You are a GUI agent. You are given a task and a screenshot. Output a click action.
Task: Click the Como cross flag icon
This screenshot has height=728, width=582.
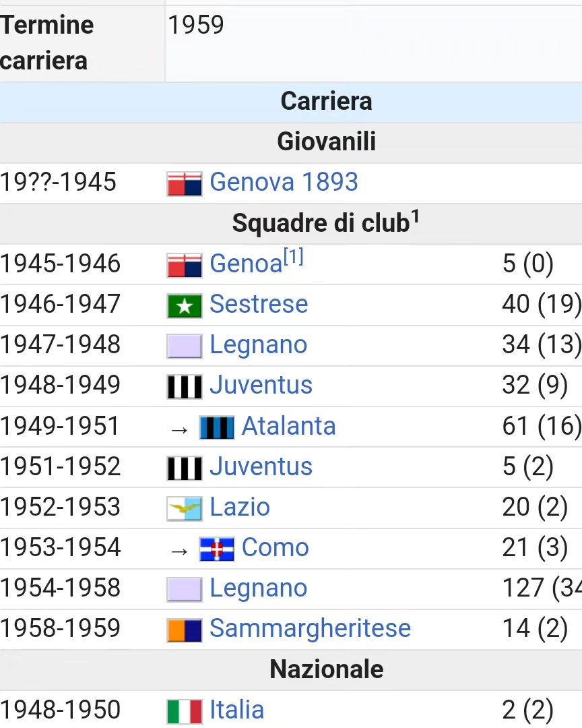pos(217,549)
